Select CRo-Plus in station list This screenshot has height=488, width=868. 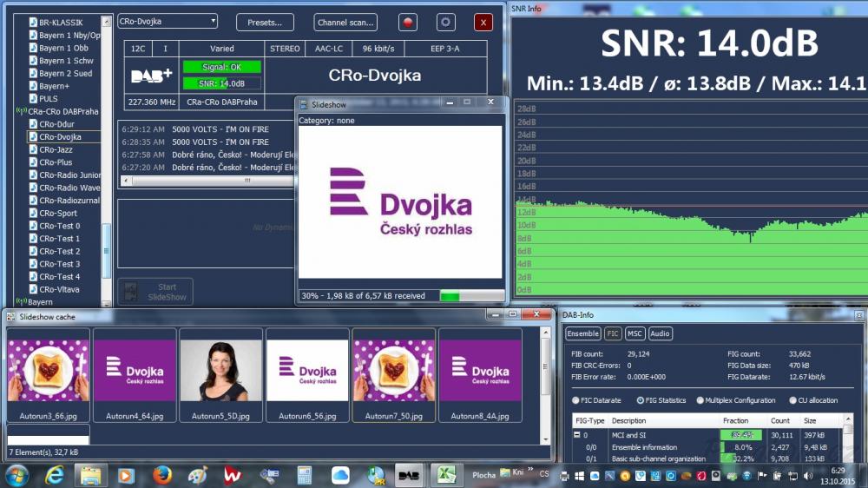coord(56,162)
